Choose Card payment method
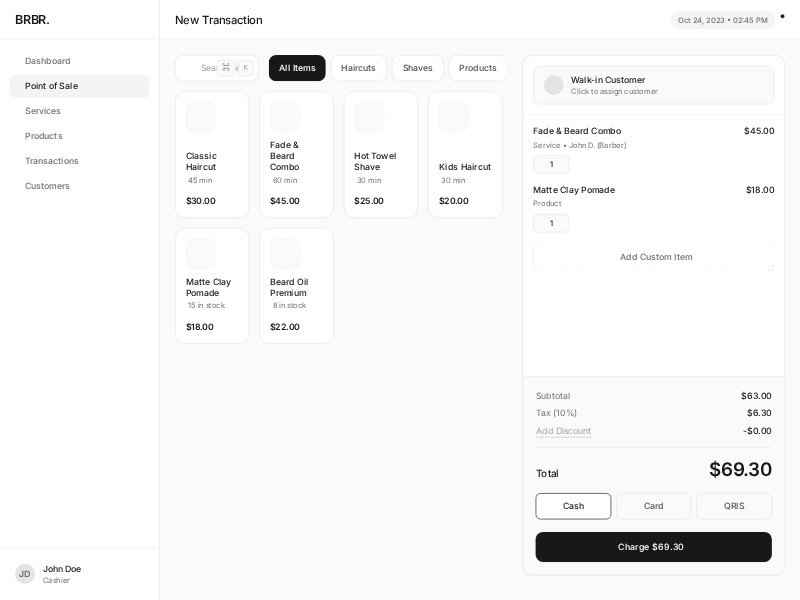 tap(653, 506)
